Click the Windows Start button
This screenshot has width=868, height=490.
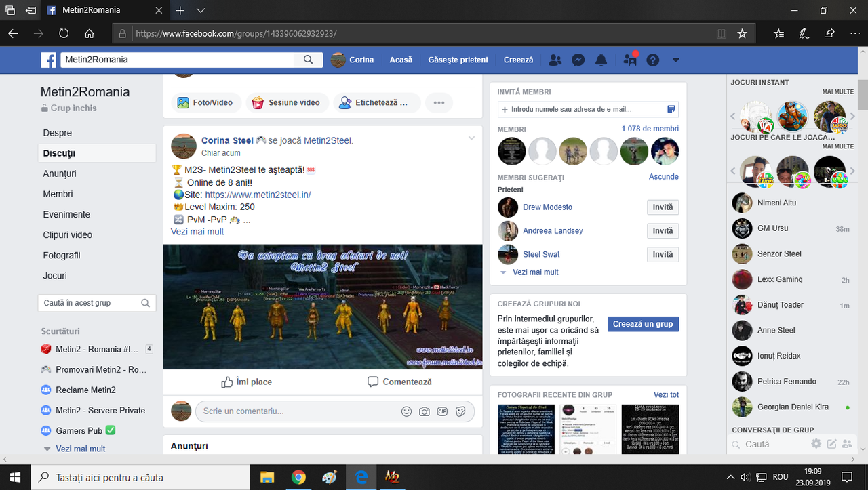(x=16, y=477)
